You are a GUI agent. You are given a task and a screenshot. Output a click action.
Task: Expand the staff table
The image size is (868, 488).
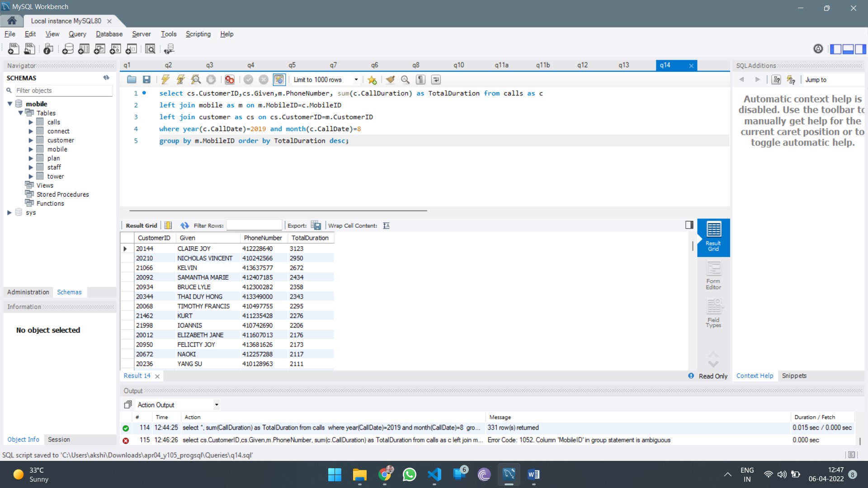pyautogui.click(x=31, y=167)
